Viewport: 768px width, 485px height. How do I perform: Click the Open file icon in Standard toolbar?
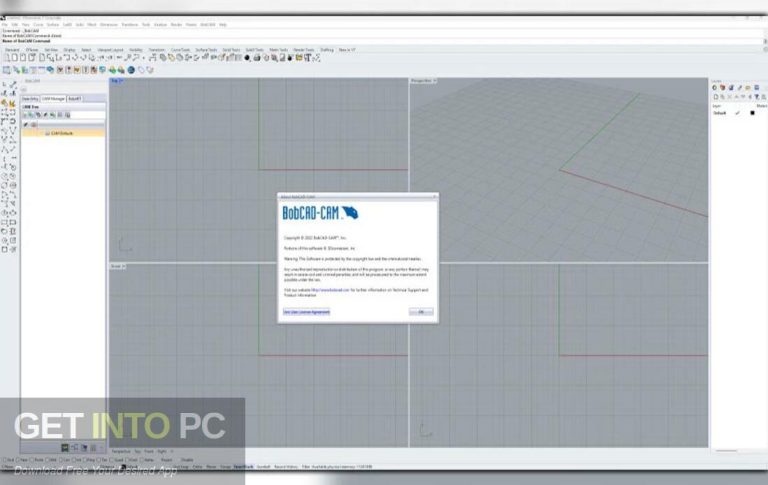tap(12, 57)
